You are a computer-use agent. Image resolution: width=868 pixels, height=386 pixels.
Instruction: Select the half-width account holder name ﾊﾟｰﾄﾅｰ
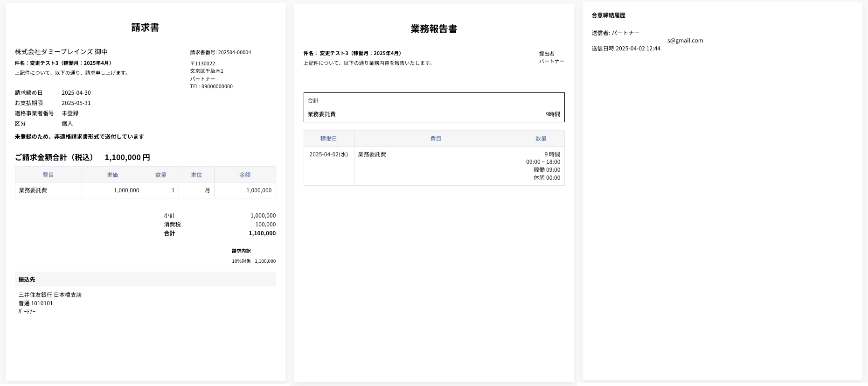coord(27,312)
